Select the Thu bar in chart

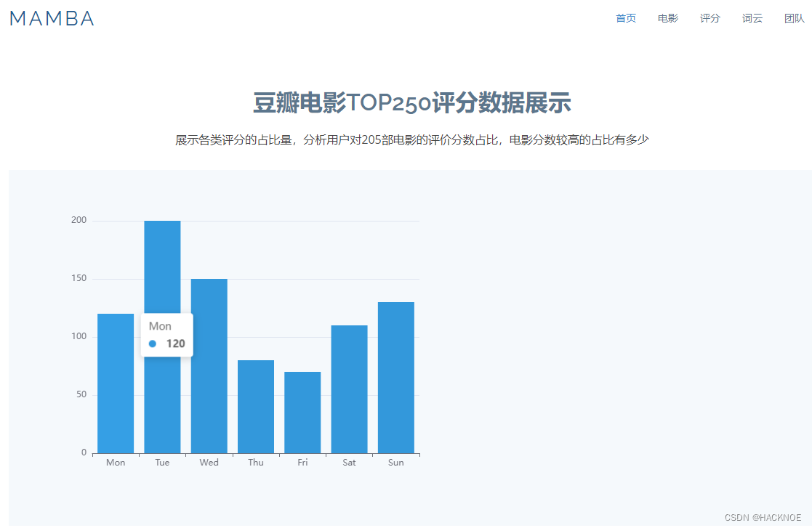coord(256,407)
